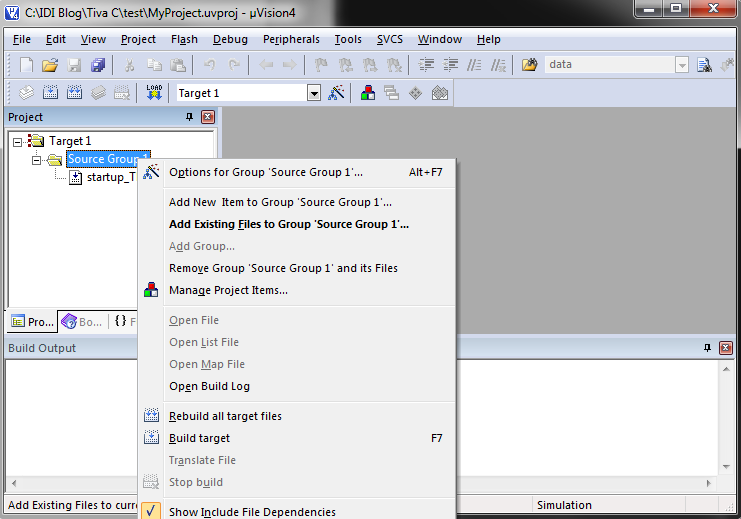Viewport: 741px width, 519px height.
Task: Click the Stop Build toolbar icon
Action: [122, 92]
